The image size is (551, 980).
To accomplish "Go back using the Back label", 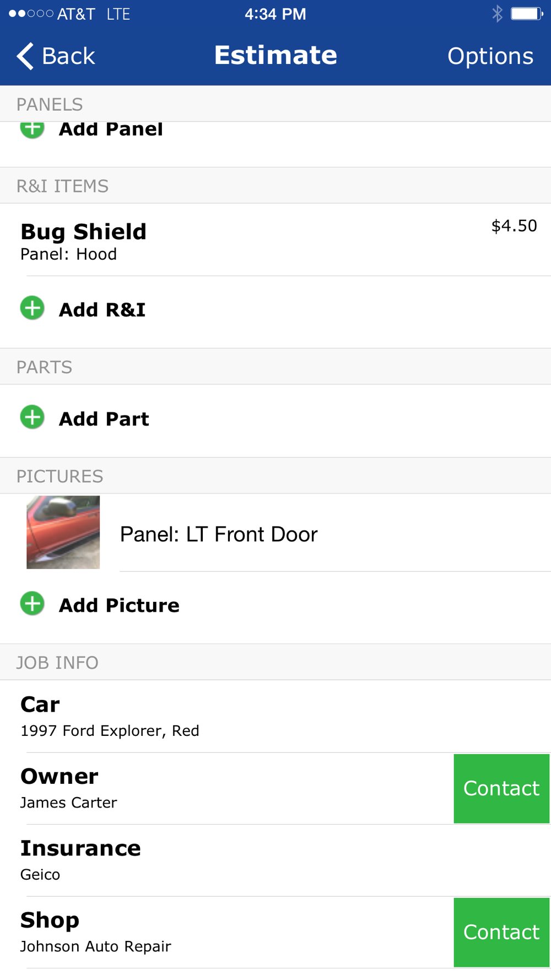I will pyautogui.click(x=68, y=56).
